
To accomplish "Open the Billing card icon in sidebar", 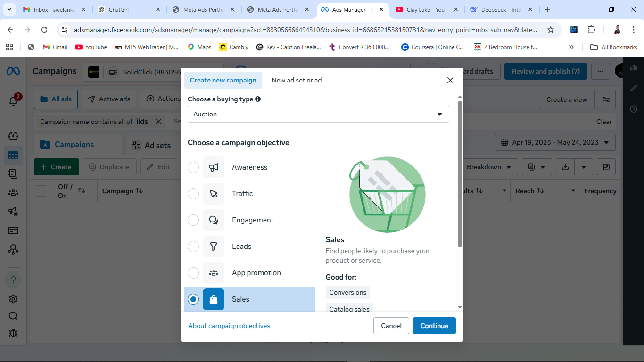I will [x=13, y=230].
